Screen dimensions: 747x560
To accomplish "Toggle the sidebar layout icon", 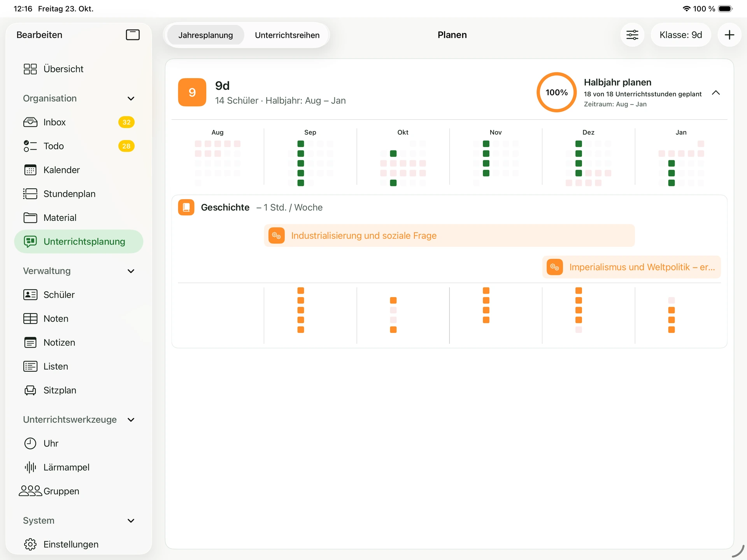I will (x=133, y=35).
